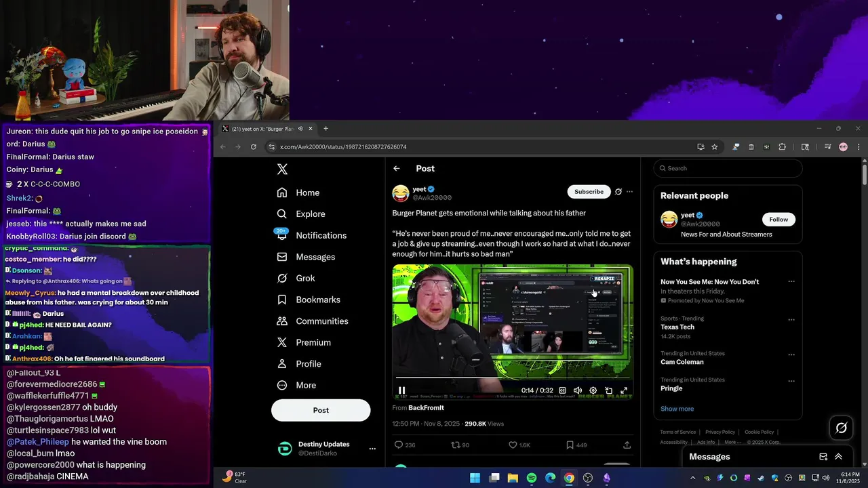This screenshot has height=488, width=868.
Task: Open video playback settings gear
Action: tap(593, 390)
